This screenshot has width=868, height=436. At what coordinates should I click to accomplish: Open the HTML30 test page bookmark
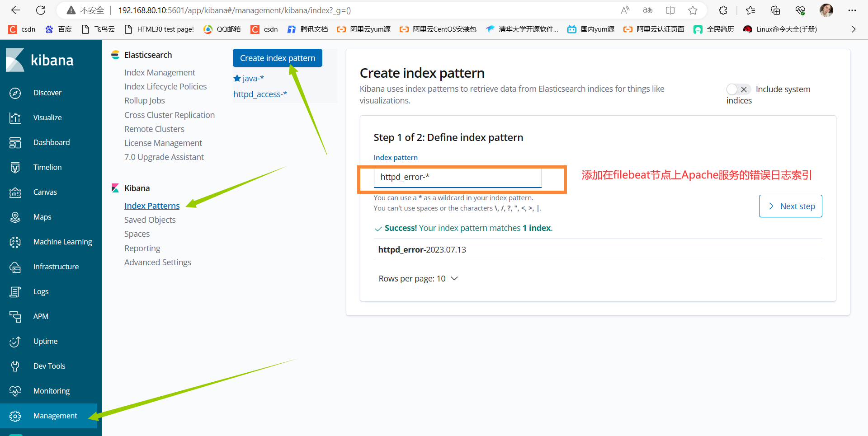pos(159,29)
